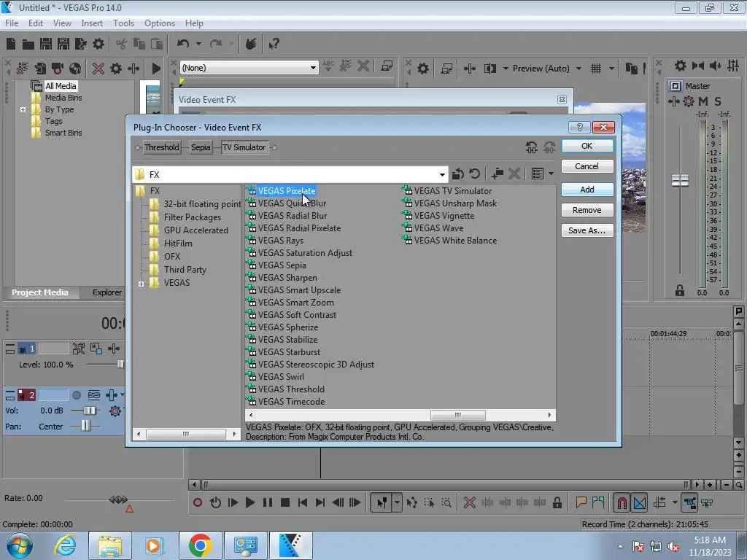Switch to the Project Media tab
The height and width of the screenshot is (560, 747).
40,292
